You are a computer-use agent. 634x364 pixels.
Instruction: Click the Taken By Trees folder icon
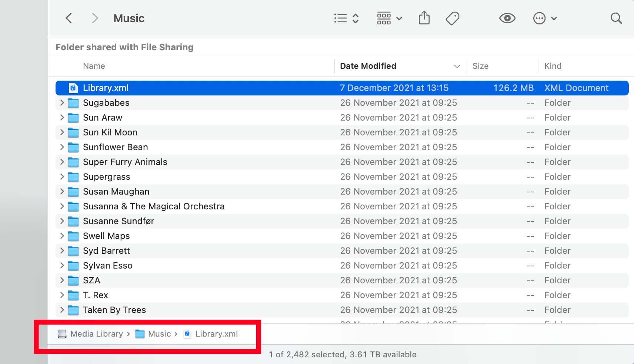pos(73,310)
